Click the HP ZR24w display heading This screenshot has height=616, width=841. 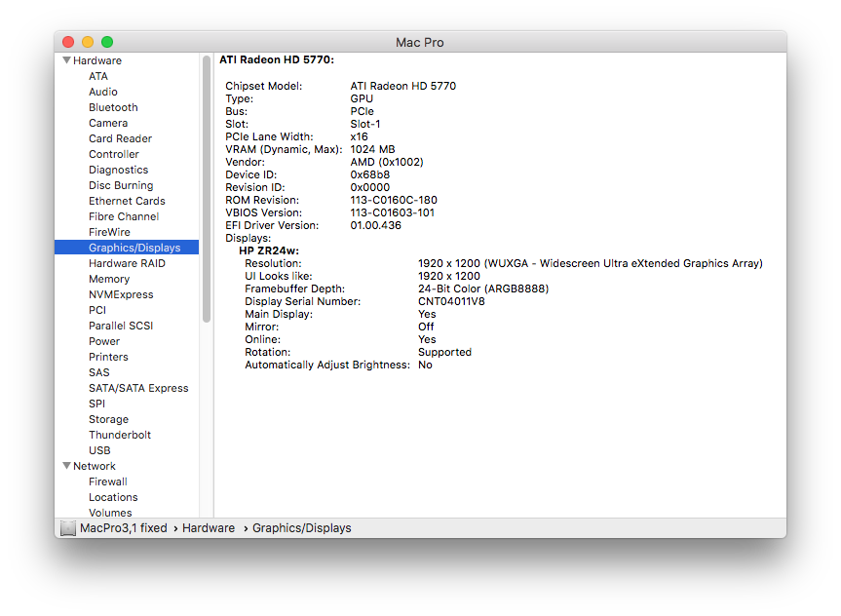pos(269,250)
